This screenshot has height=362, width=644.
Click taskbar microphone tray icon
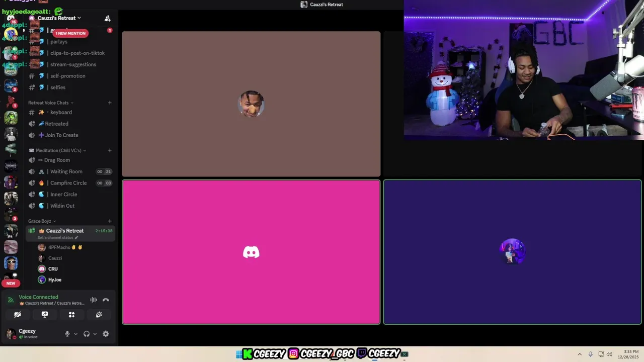click(590, 354)
